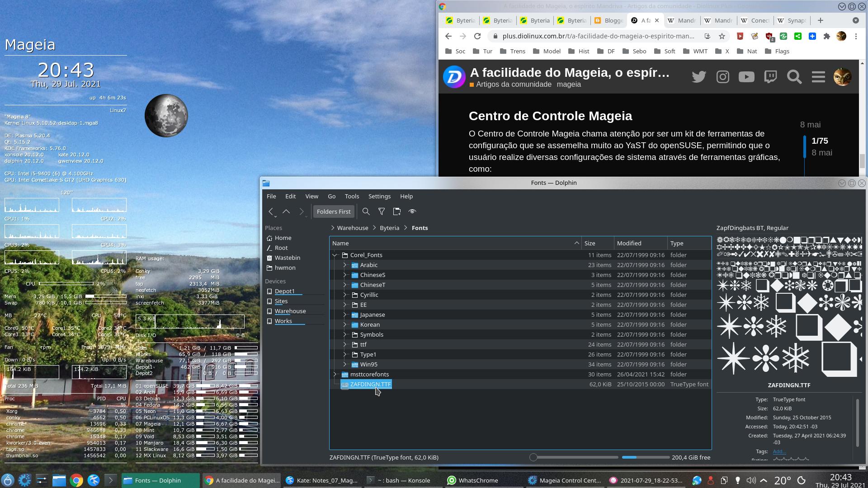Open the Filter bar in Dolphin
The image size is (868, 488).
pyautogui.click(x=382, y=211)
